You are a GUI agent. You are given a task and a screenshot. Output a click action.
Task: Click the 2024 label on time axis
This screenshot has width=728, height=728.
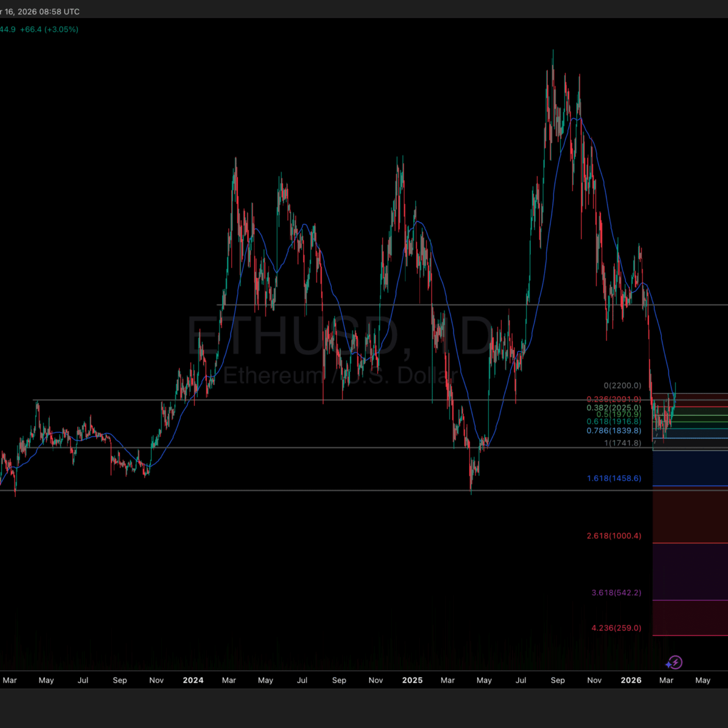193,680
